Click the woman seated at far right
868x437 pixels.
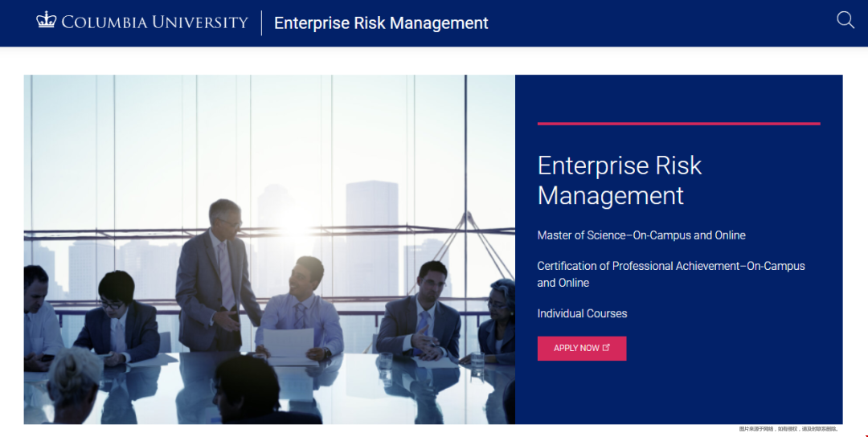tap(497, 321)
